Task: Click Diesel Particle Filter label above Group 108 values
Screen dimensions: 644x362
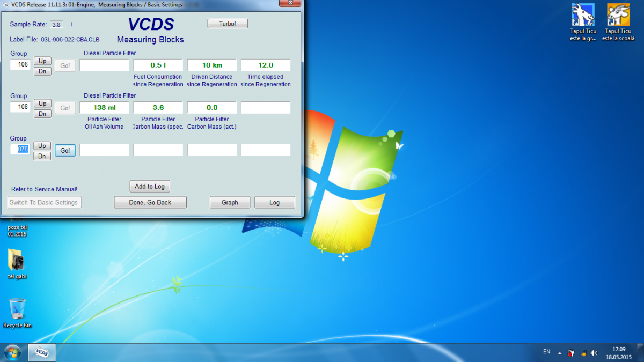Action: (x=110, y=95)
